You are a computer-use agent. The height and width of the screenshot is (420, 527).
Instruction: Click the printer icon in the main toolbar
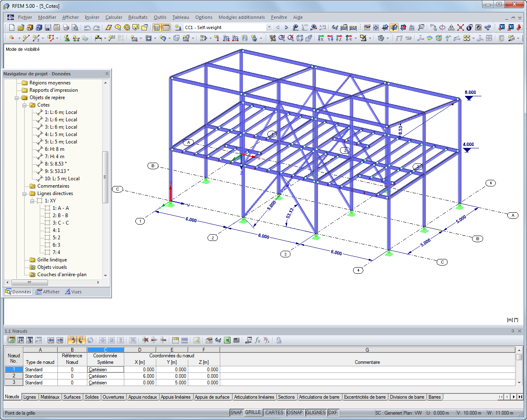[66, 27]
